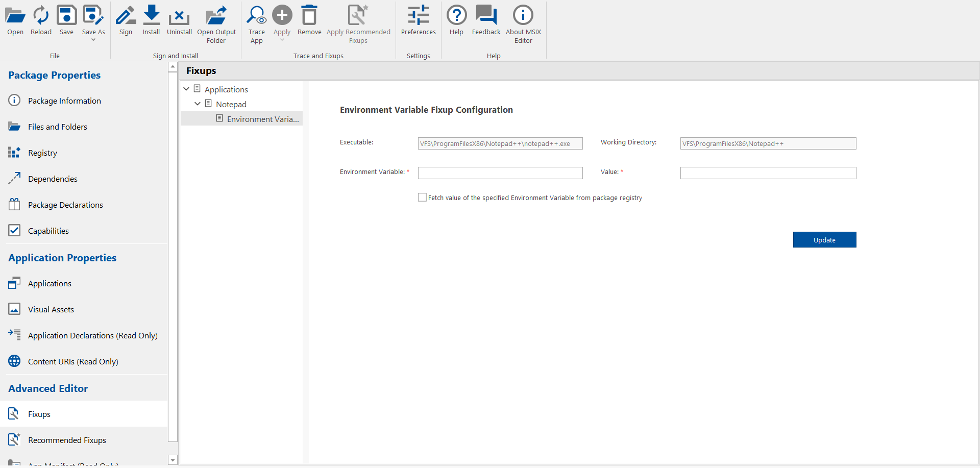The height and width of the screenshot is (468, 980).
Task: Enable fetch value from package registry checkbox
Action: tap(422, 198)
